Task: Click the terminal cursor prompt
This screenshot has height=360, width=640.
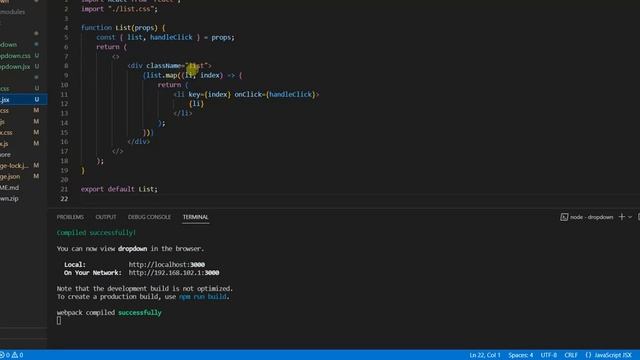Action: tap(59, 321)
